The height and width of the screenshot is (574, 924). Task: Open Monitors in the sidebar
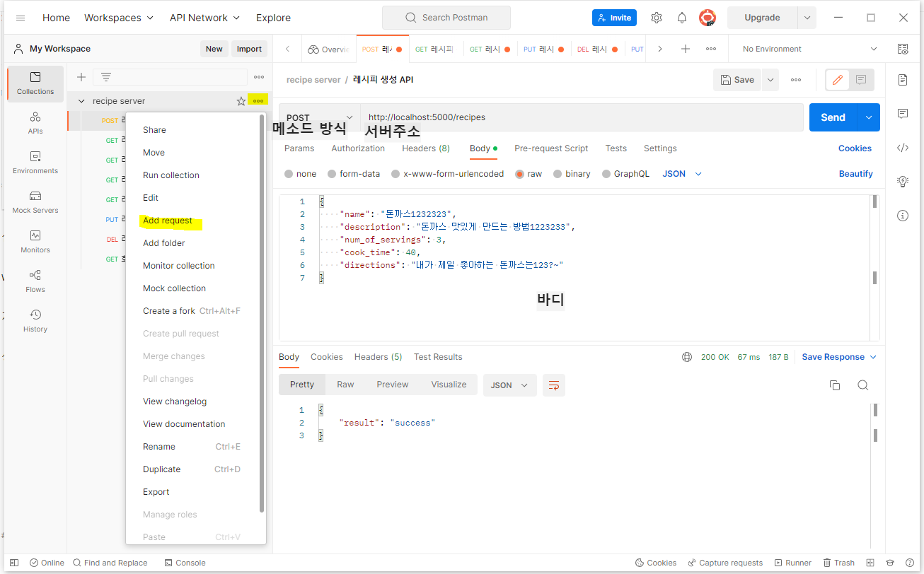[x=35, y=241]
